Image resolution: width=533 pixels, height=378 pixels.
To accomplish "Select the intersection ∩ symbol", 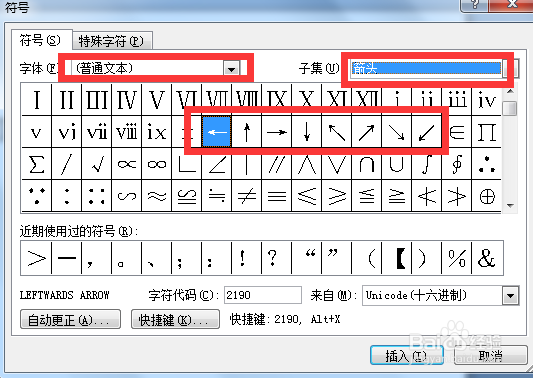I will point(366,164).
